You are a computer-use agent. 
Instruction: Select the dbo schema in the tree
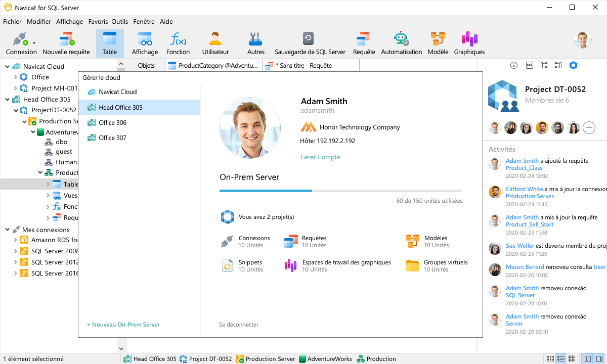[x=62, y=142]
